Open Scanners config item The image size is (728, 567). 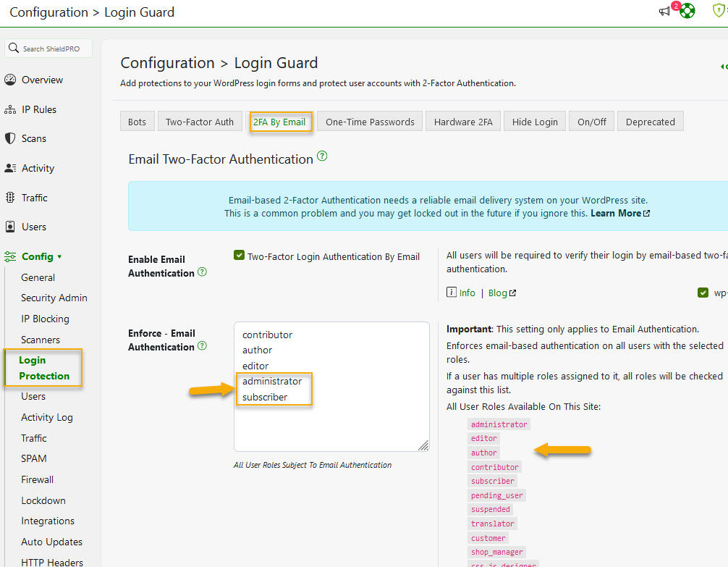41,340
